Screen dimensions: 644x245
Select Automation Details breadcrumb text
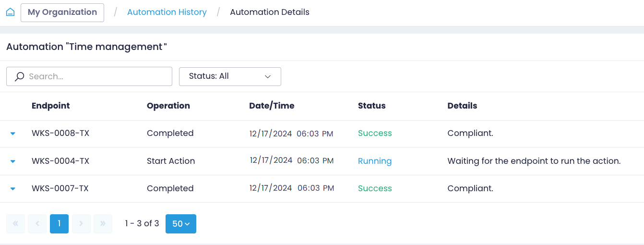coord(270,12)
